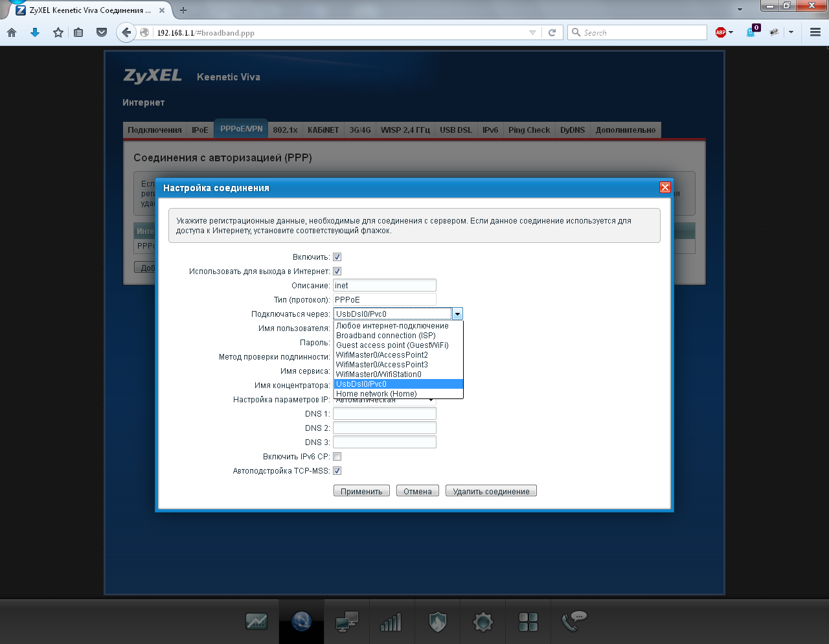829x644 pixels.
Task: Open the applications grid icon
Action: [x=528, y=622]
